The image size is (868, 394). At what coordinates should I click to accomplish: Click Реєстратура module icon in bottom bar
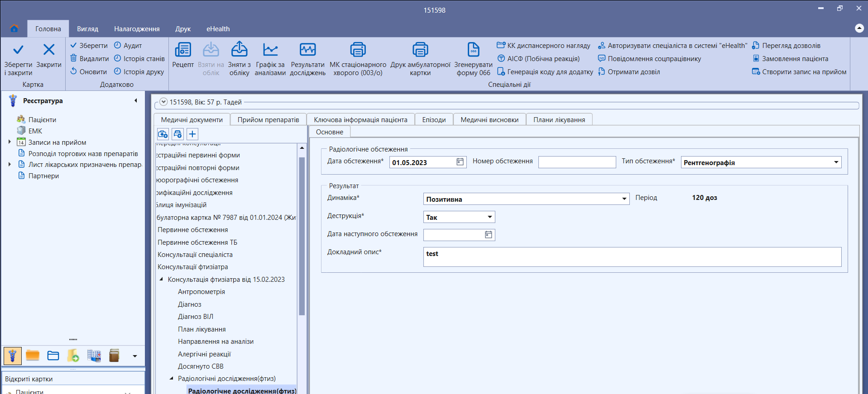13,356
